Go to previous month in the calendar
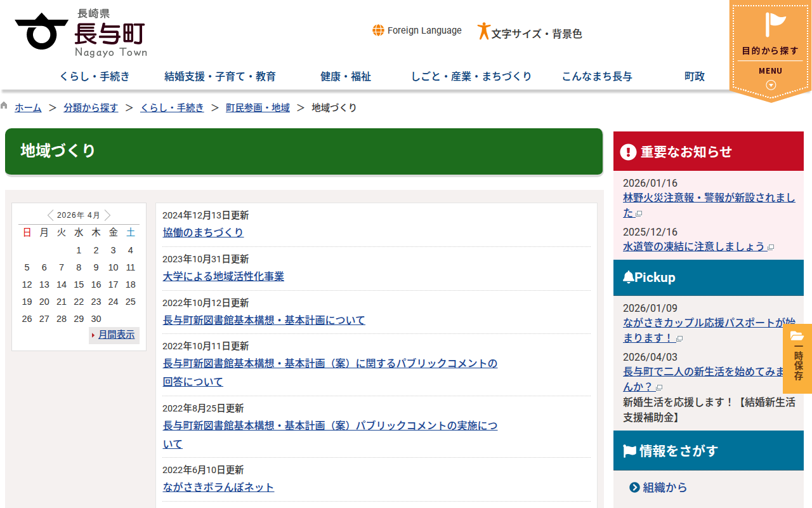Screen dimensions: 812x508 click(x=50, y=215)
